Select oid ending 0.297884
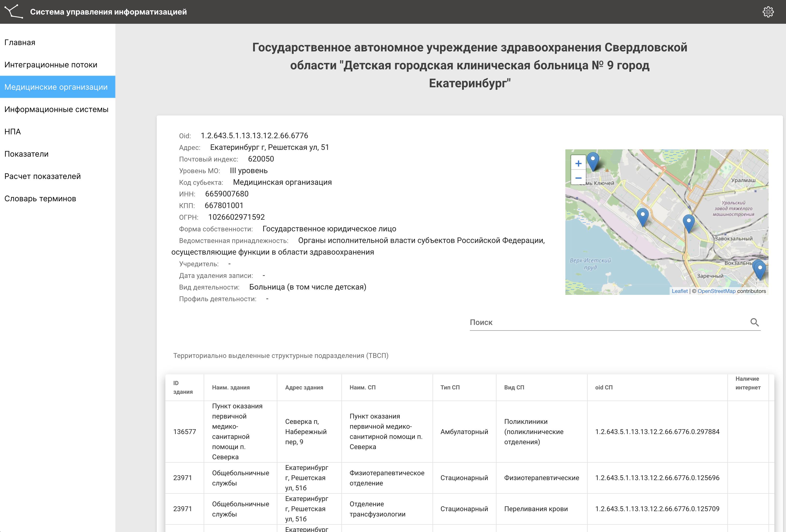The image size is (786, 532). pyautogui.click(x=657, y=432)
